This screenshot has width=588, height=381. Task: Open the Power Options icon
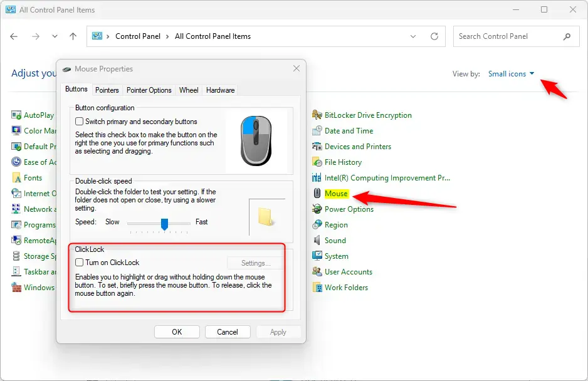point(317,209)
